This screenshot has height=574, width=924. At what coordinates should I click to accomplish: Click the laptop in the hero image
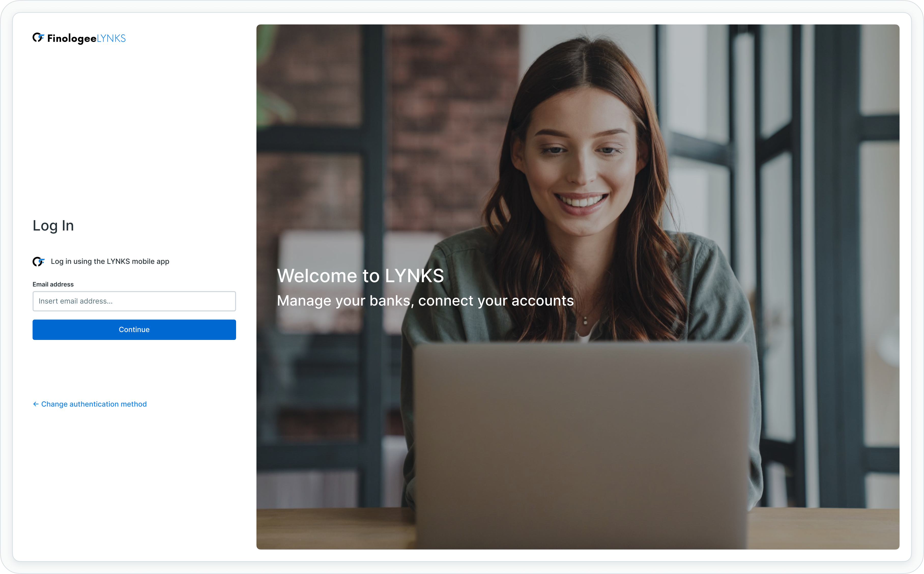click(581, 437)
